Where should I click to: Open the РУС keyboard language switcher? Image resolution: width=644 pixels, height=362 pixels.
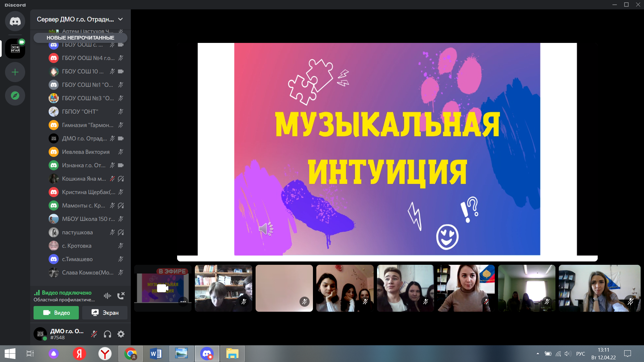[x=580, y=354]
